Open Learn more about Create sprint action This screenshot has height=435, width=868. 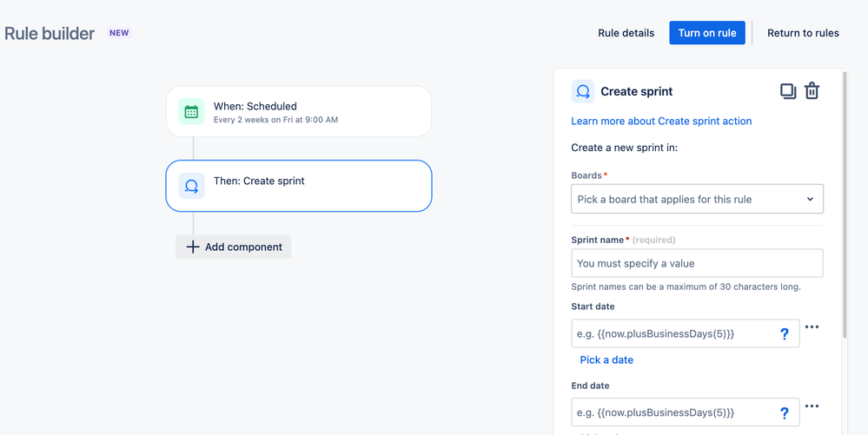pyautogui.click(x=661, y=121)
